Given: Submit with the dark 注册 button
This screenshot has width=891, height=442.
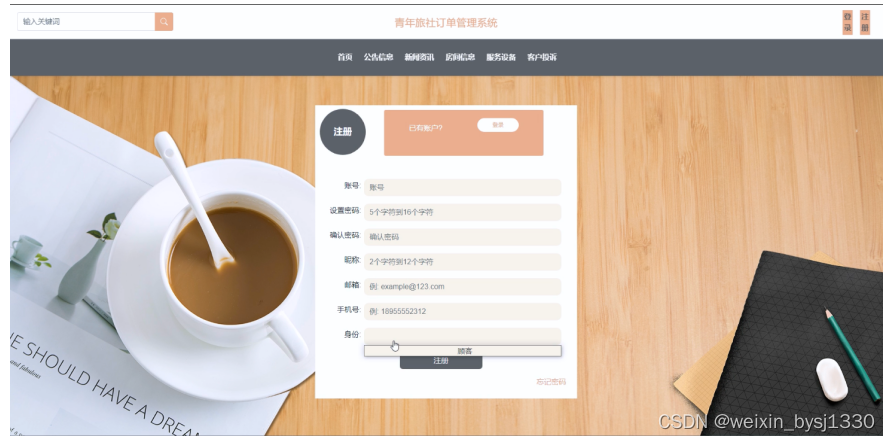Looking at the screenshot, I should (x=441, y=362).
